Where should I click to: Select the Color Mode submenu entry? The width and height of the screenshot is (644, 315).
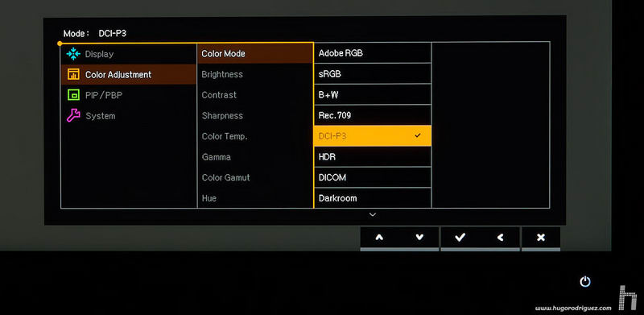[x=255, y=53]
